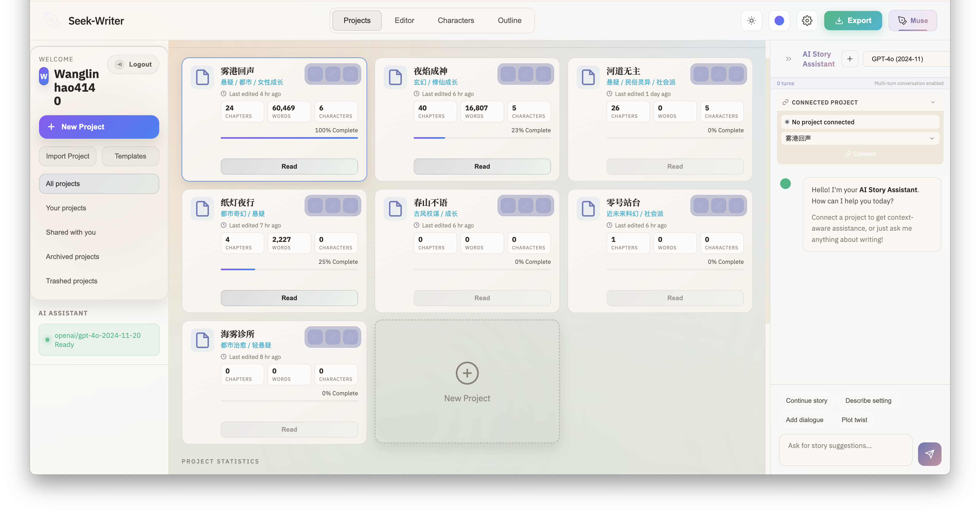Click the openai/gpt-4o-2024-11-20 Ready status

pos(99,340)
